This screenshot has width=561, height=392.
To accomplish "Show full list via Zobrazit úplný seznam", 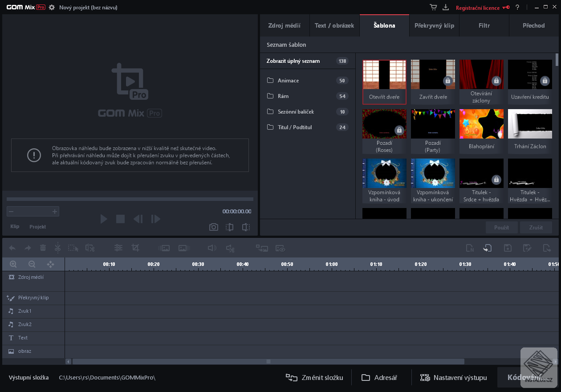I will [308, 61].
